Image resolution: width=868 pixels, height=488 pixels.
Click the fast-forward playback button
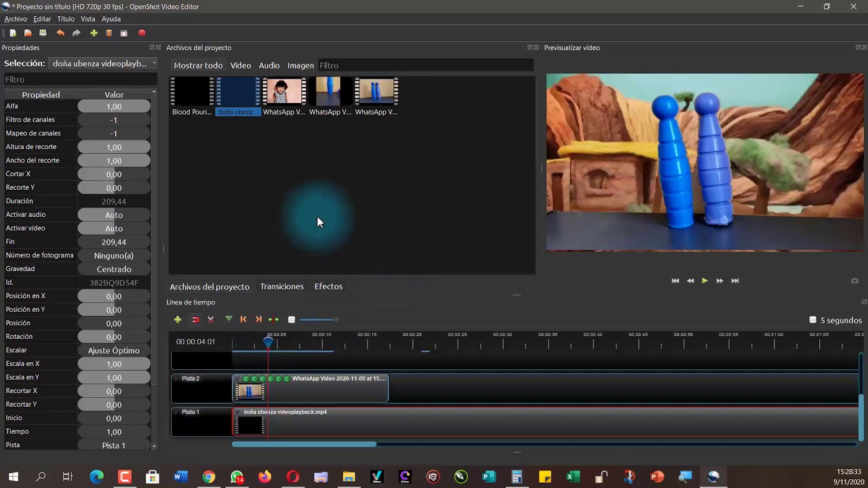click(719, 281)
